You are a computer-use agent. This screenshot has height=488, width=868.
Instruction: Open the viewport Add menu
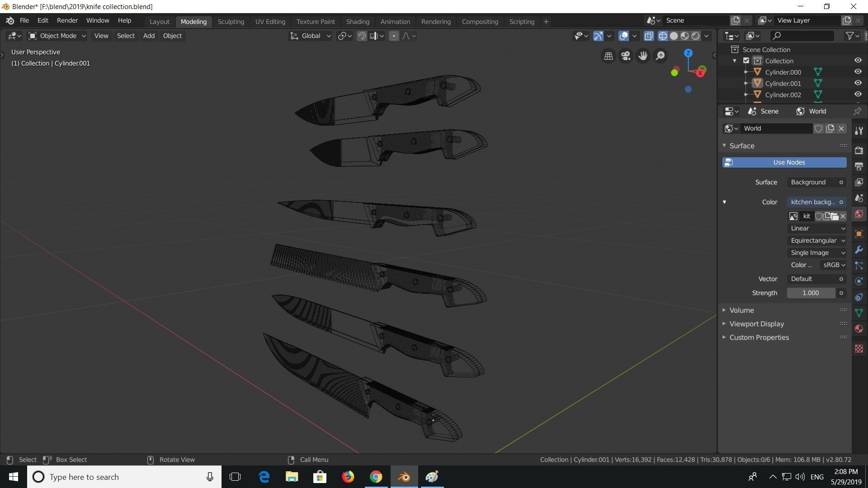[149, 36]
